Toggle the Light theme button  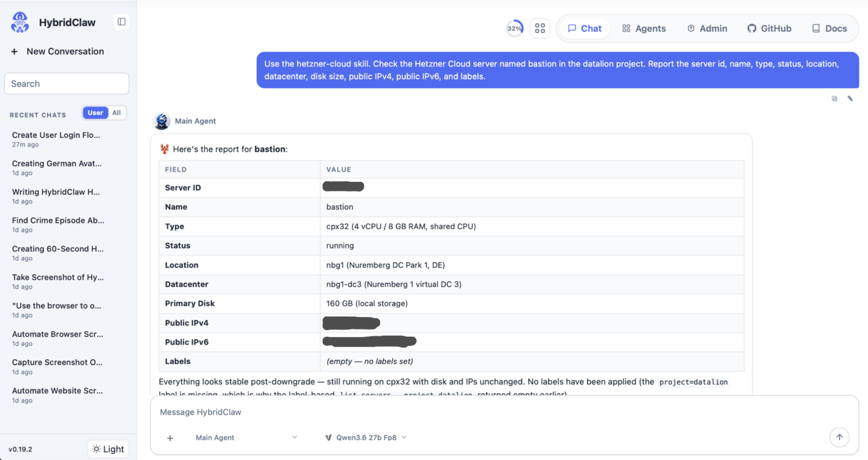tap(108, 449)
